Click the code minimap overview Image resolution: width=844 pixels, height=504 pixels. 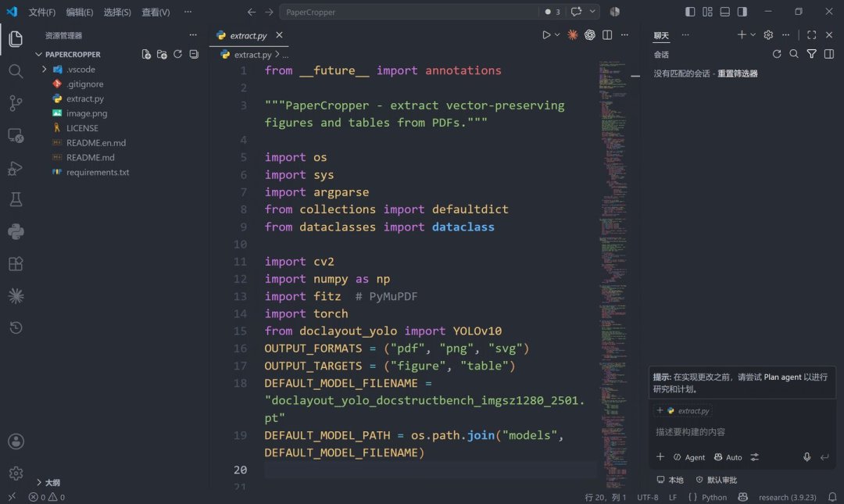[613, 274]
